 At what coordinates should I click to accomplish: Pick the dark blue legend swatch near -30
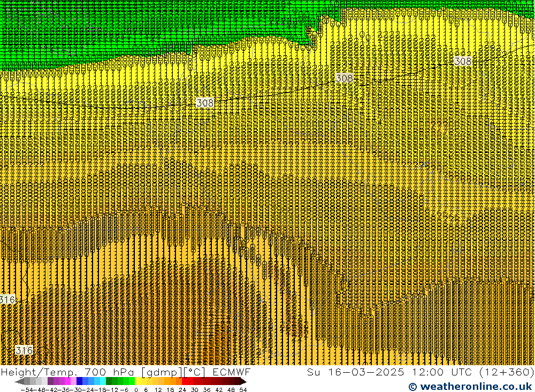pyautogui.click(x=80, y=381)
